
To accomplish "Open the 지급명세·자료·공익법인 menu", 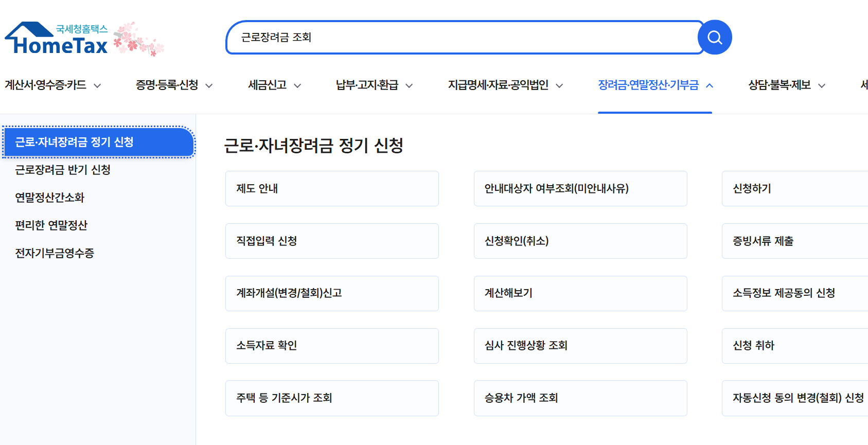I will (x=498, y=85).
